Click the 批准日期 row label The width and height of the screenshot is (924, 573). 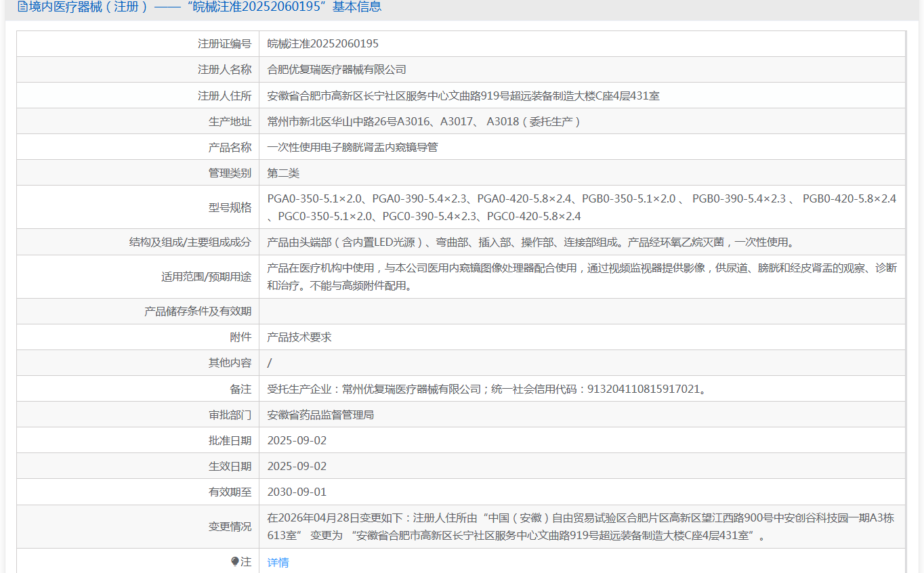tap(230, 440)
